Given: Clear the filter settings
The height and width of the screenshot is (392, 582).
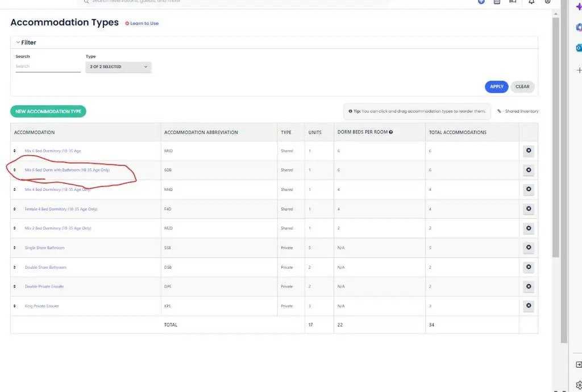Looking at the screenshot, I should [522, 87].
